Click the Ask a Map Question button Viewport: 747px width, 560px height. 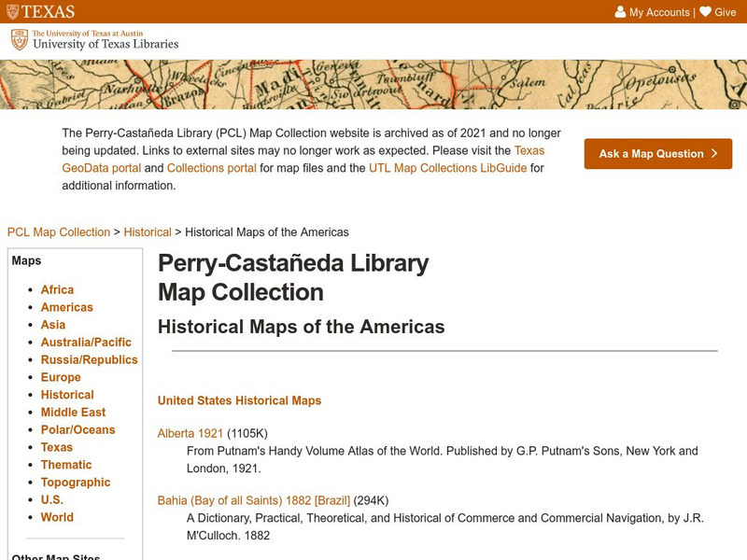(x=658, y=154)
